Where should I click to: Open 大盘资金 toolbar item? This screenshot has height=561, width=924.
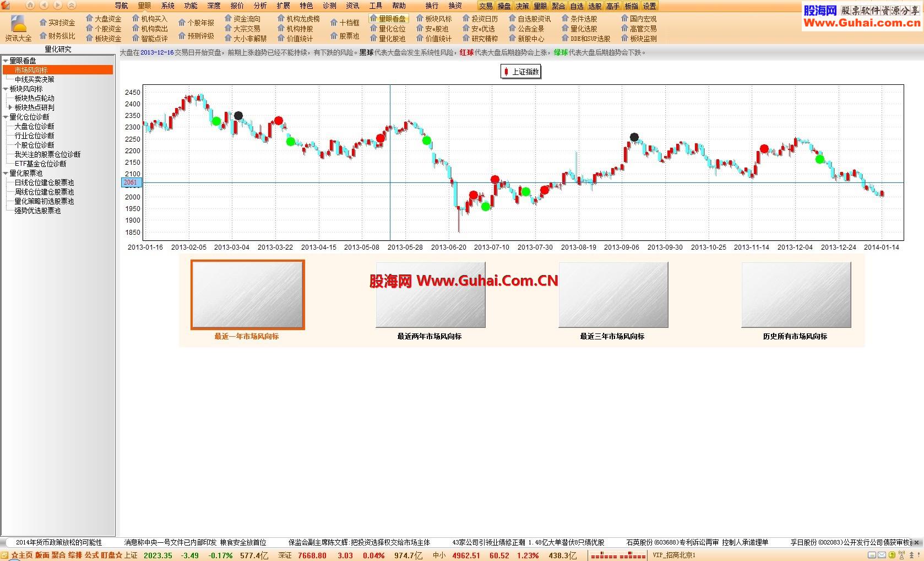(x=104, y=19)
